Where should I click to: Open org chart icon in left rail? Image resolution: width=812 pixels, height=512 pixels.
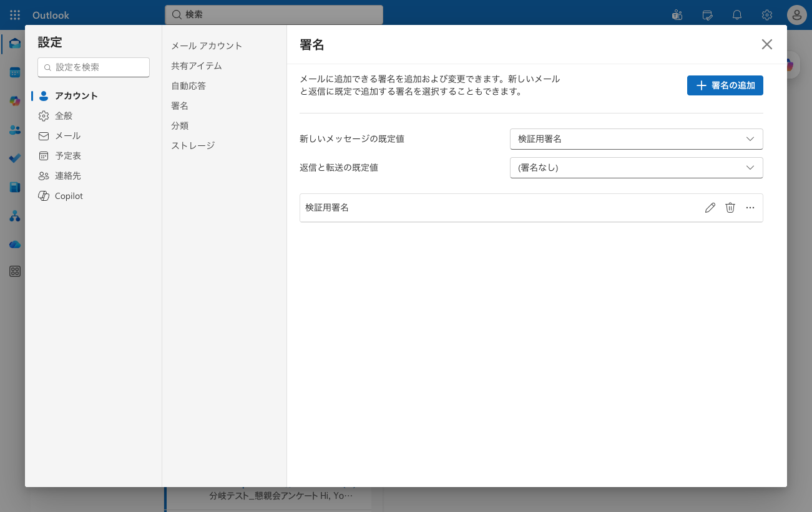[x=15, y=216]
